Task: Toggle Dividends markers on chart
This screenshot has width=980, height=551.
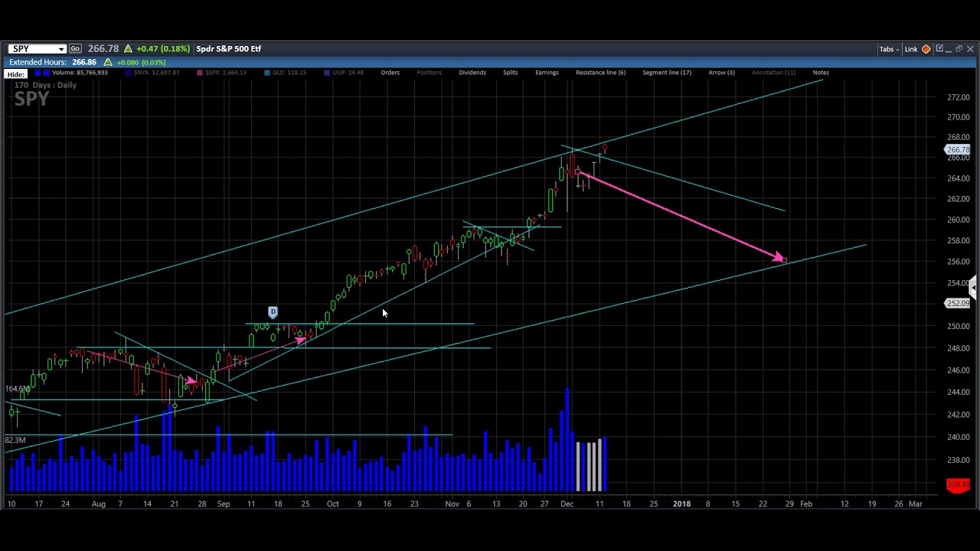Action: click(472, 73)
